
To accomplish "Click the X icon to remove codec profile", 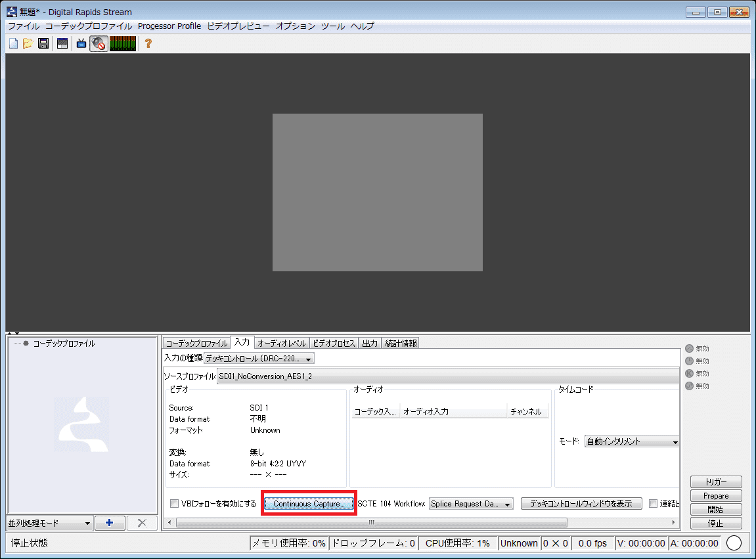I will [x=142, y=523].
